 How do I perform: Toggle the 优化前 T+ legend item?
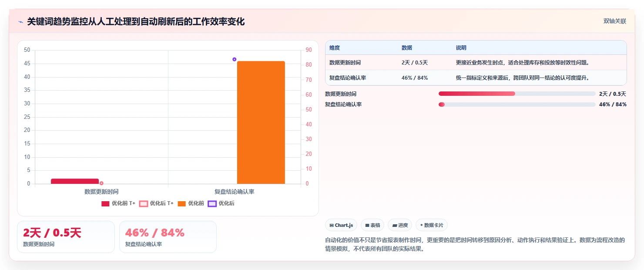click(118, 203)
